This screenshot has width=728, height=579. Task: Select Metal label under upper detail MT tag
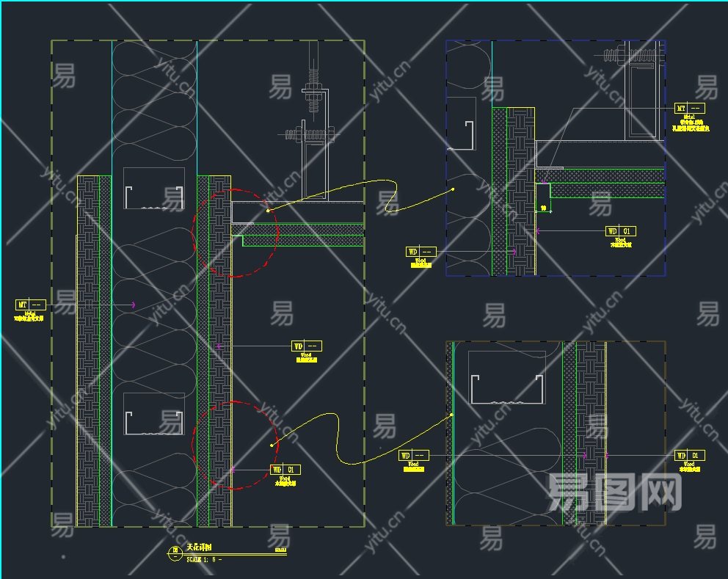pyautogui.click(x=689, y=117)
